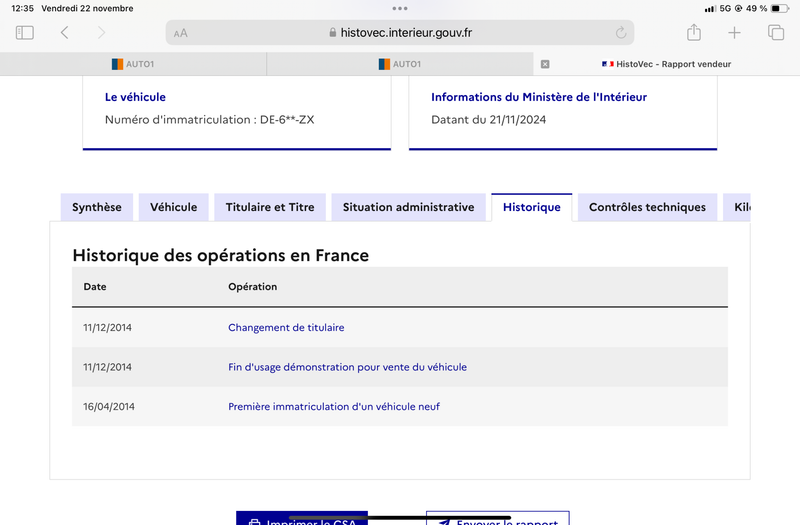
Task: Tap the multitasking three-dots icon
Action: [x=400, y=8]
